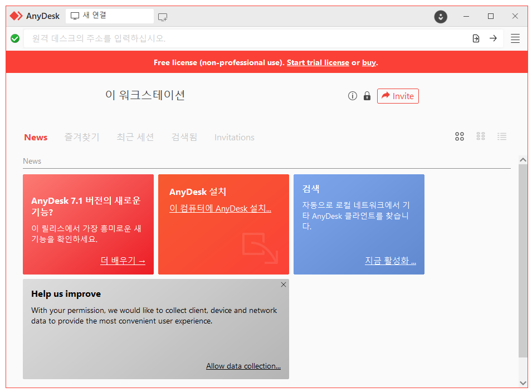This screenshot has width=532, height=392.
Task: Minimize the AnyDesk window
Action: coord(466,16)
